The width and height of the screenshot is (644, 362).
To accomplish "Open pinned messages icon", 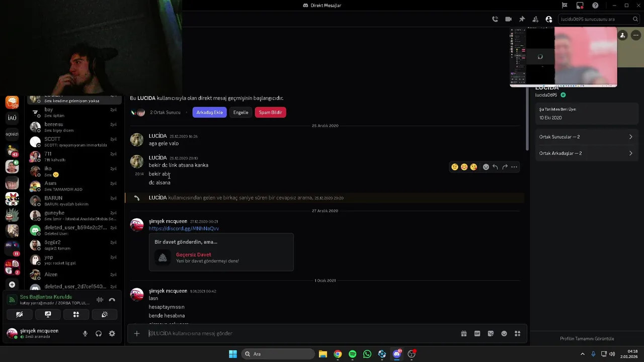I will [x=522, y=19].
